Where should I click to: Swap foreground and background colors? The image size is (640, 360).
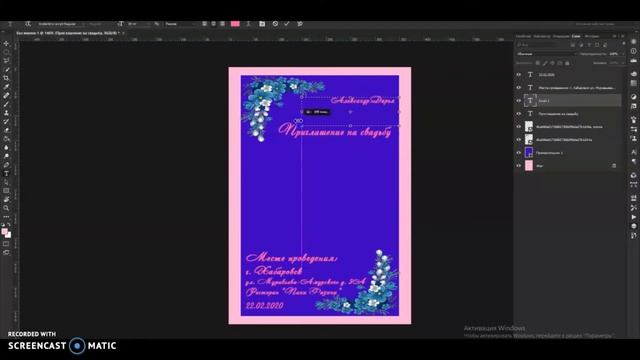(x=9, y=225)
